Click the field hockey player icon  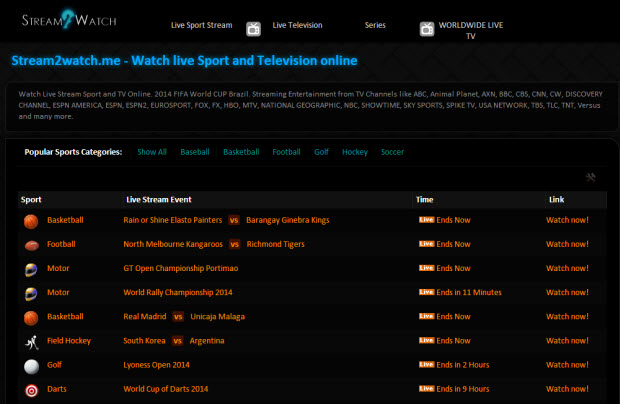[x=32, y=342]
